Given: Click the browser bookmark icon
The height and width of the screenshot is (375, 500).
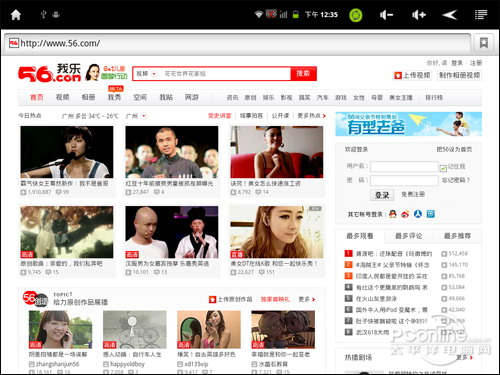Looking at the screenshot, I should pos(484,43).
